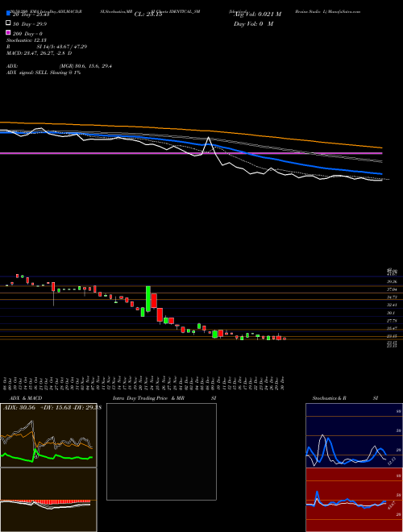The image size is (403, 532).
Task: Click the 'CL: 23.15' closing price label
Action: pos(148,15)
